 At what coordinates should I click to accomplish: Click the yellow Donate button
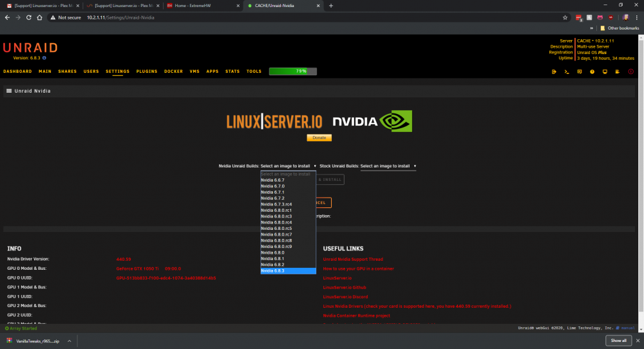319,138
